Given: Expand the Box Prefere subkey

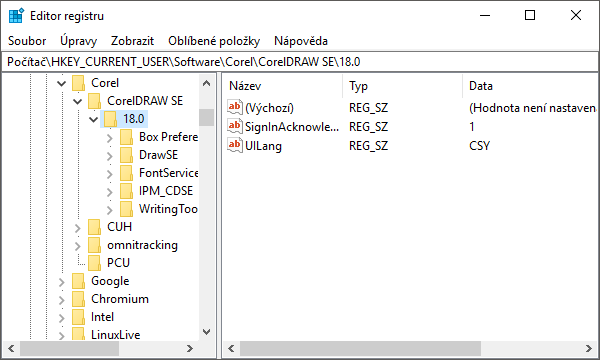Looking at the screenshot, I should tap(110, 138).
